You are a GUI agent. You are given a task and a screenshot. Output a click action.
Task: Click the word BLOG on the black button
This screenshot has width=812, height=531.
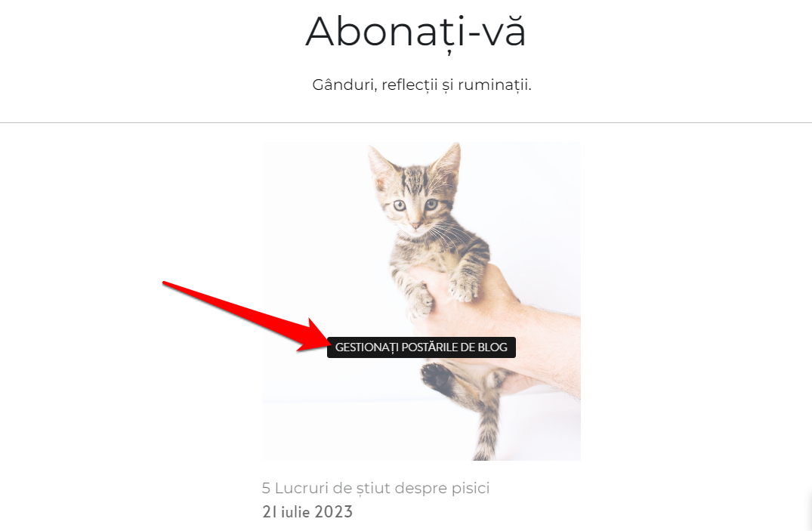pos(492,347)
